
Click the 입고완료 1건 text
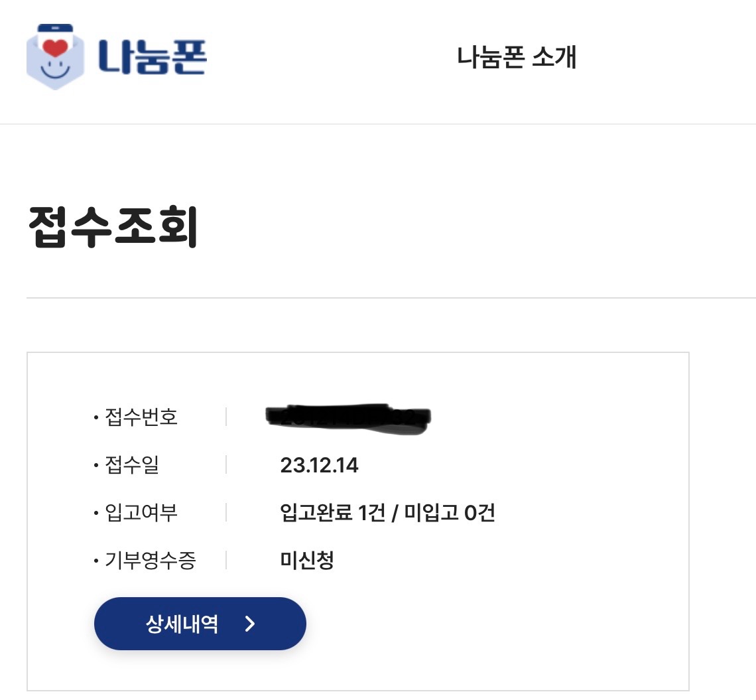click(333, 513)
